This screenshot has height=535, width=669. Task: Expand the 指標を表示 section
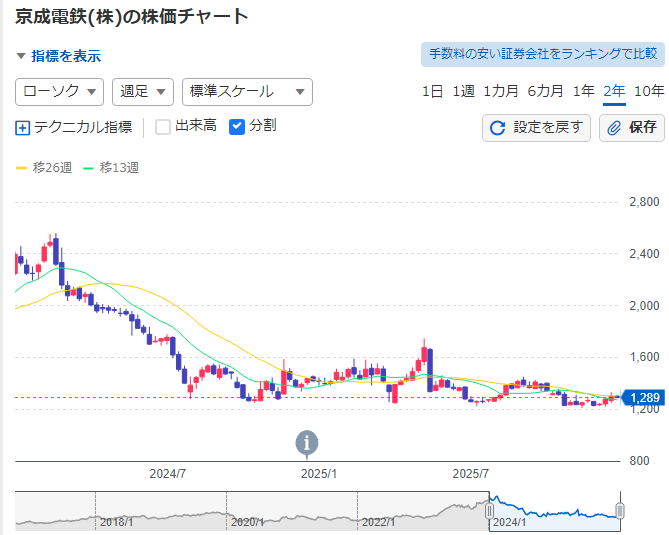pos(58,56)
